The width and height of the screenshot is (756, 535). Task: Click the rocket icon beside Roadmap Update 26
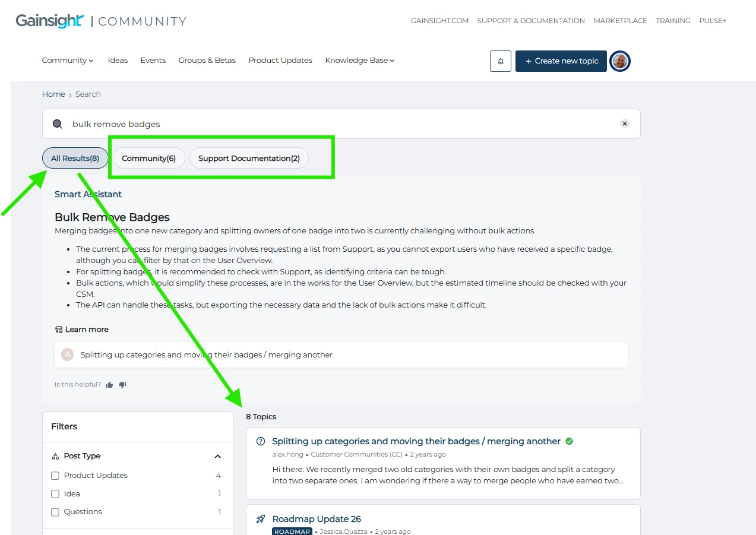(260, 519)
